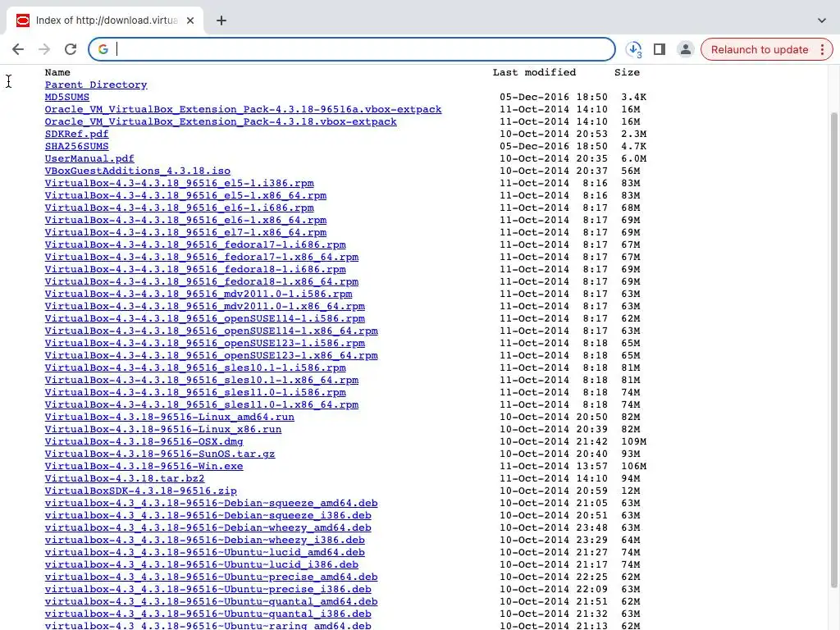Click el6-1.i686.rpm package link
The width and height of the screenshot is (840, 630).
click(x=180, y=208)
